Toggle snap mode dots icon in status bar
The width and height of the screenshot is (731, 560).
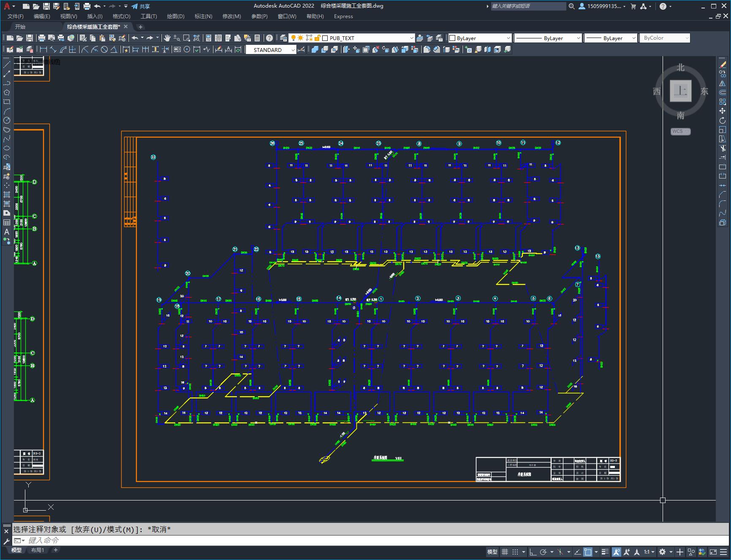(x=515, y=552)
